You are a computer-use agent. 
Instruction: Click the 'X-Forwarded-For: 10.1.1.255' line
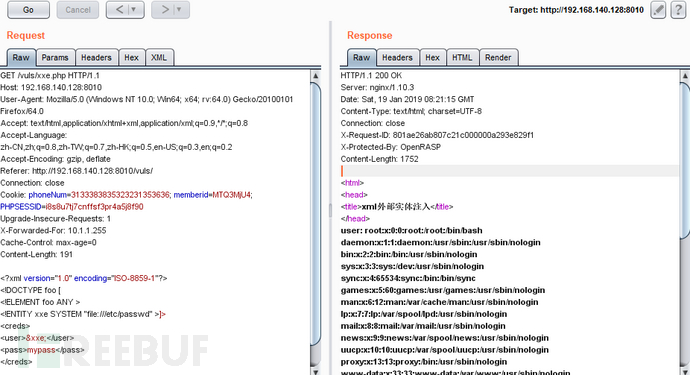[x=53, y=230]
